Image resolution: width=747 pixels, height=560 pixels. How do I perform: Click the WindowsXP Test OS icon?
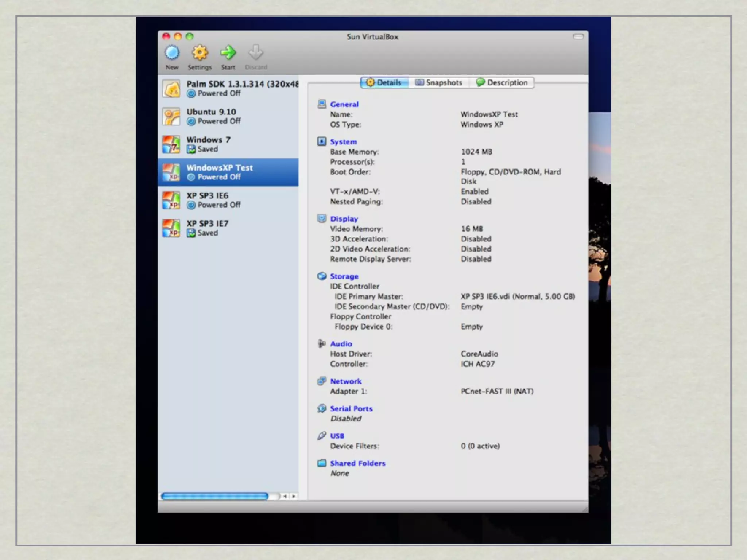click(171, 172)
